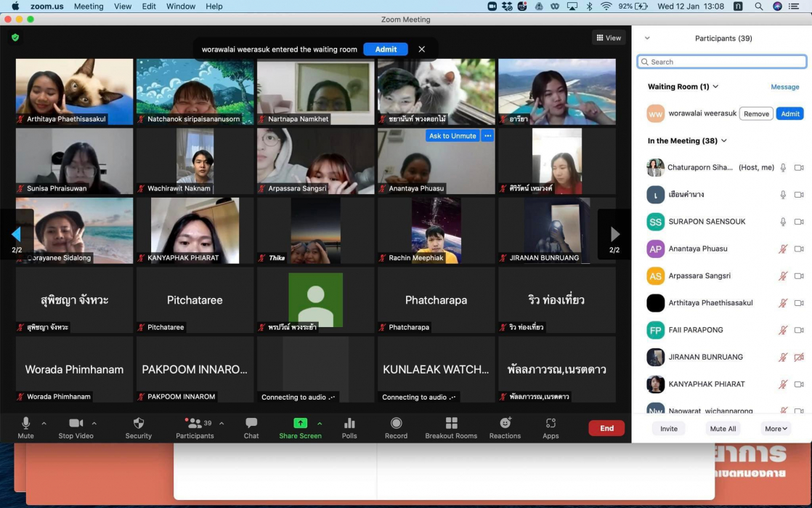Open the Reactions menu
This screenshot has width=812, height=508.
pyautogui.click(x=505, y=424)
